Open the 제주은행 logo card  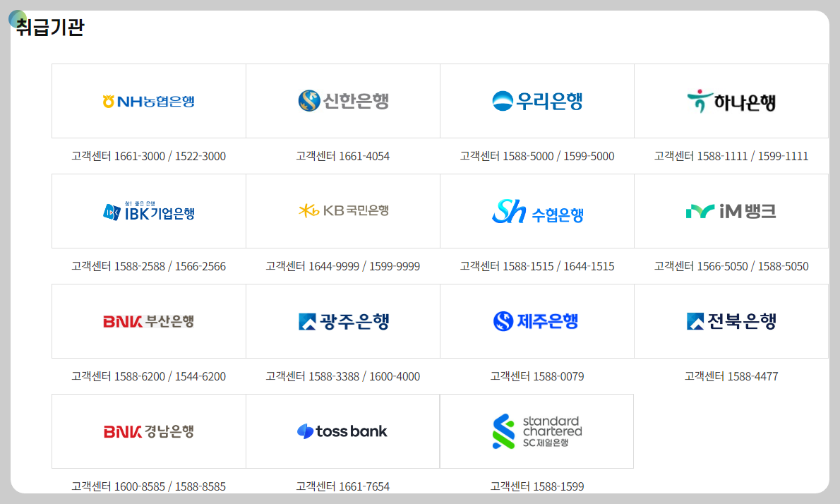tap(536, 321)
